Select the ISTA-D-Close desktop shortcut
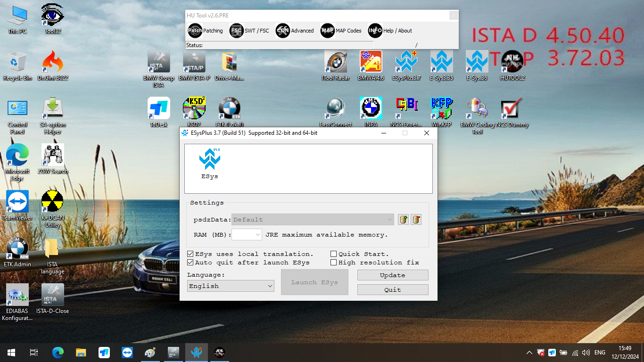Image resolution: width=644 pixels, height=362 pixels. pos(53,299)
